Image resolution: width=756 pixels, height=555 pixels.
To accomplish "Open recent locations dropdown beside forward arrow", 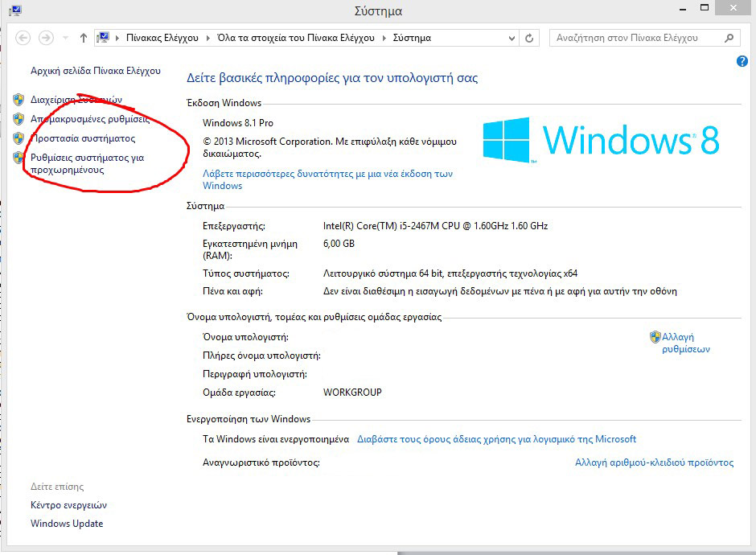I will (64, 38).
